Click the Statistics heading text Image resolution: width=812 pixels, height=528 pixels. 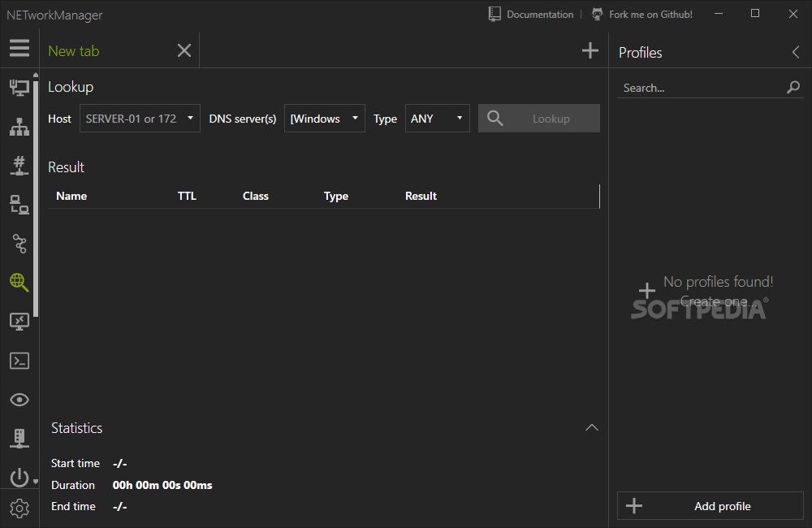click(76, 428)
